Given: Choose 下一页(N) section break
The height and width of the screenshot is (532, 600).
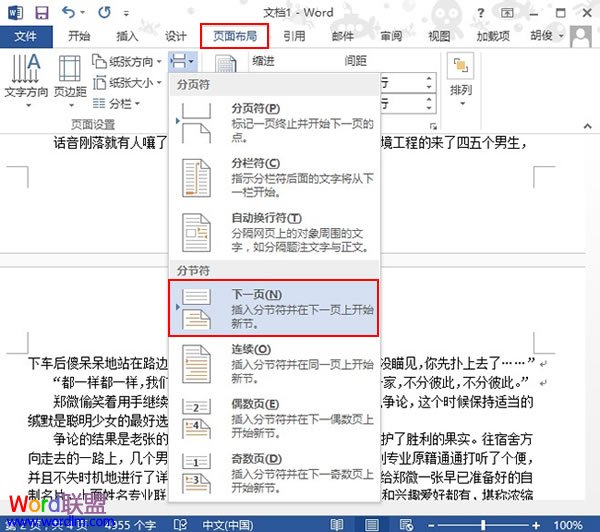Looking at the screenshot, I should (274, 308).
